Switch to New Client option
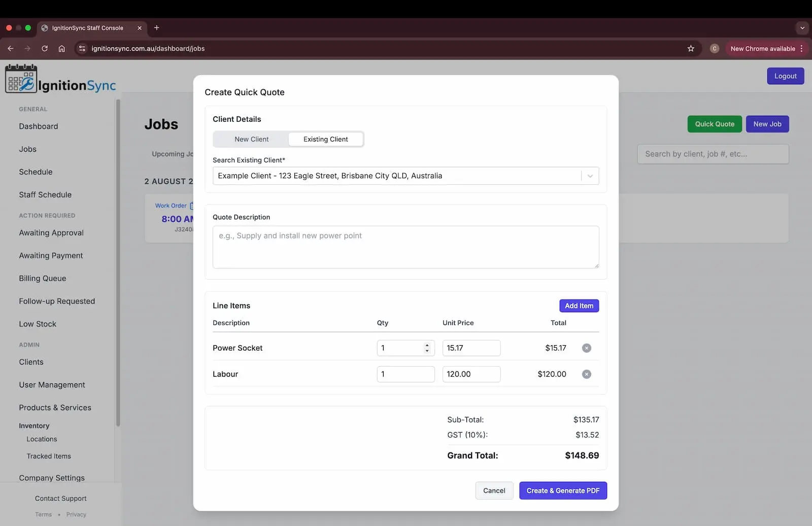The height and width of the screenshot is (526, 812). (251, 139)
